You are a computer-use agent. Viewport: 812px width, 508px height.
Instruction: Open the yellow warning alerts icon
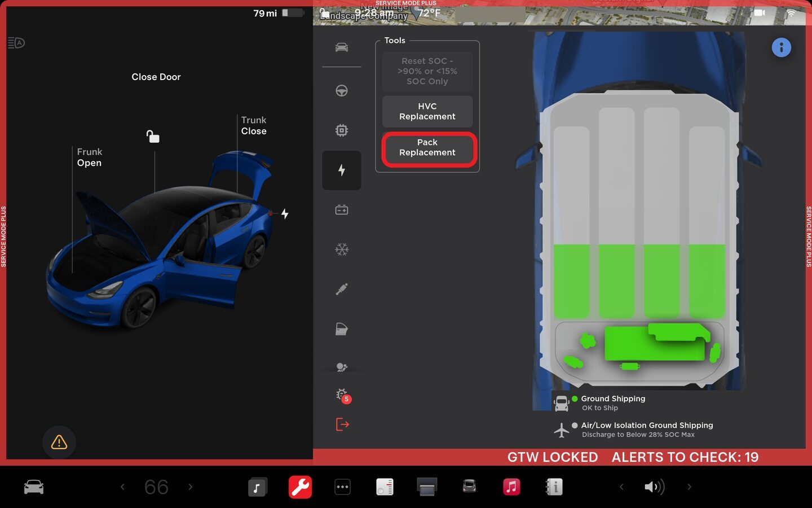(59, 442)
